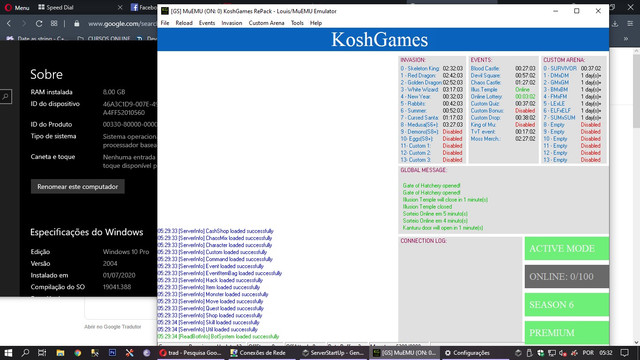Click the SEASON 6 green panel

567,304
